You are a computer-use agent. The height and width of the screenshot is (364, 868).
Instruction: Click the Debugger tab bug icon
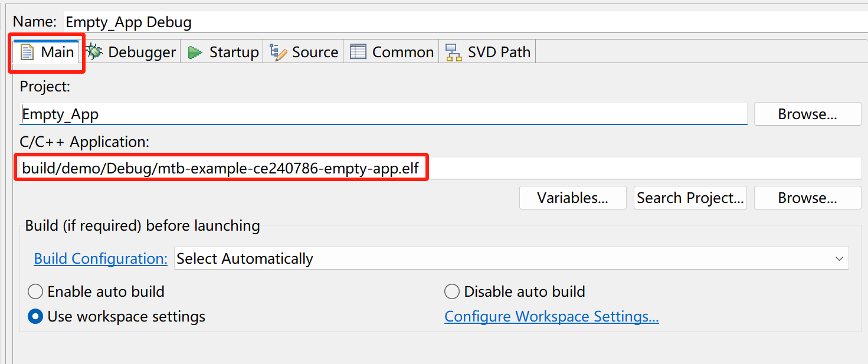(94, 52)
